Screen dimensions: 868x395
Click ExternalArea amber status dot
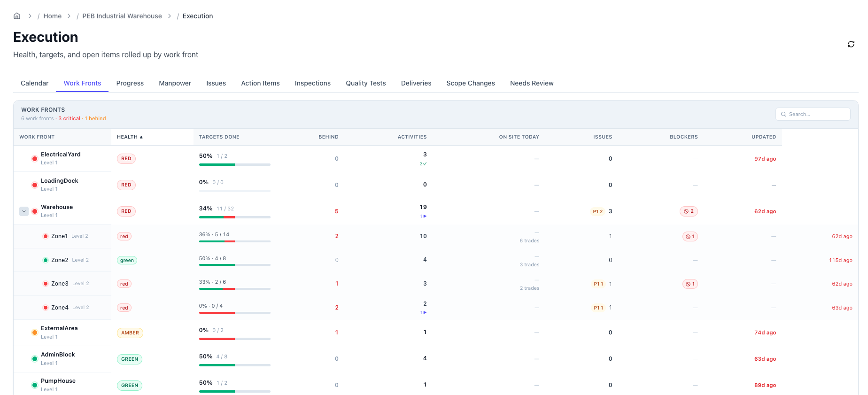pyautogui.click(x=35, y=333)
